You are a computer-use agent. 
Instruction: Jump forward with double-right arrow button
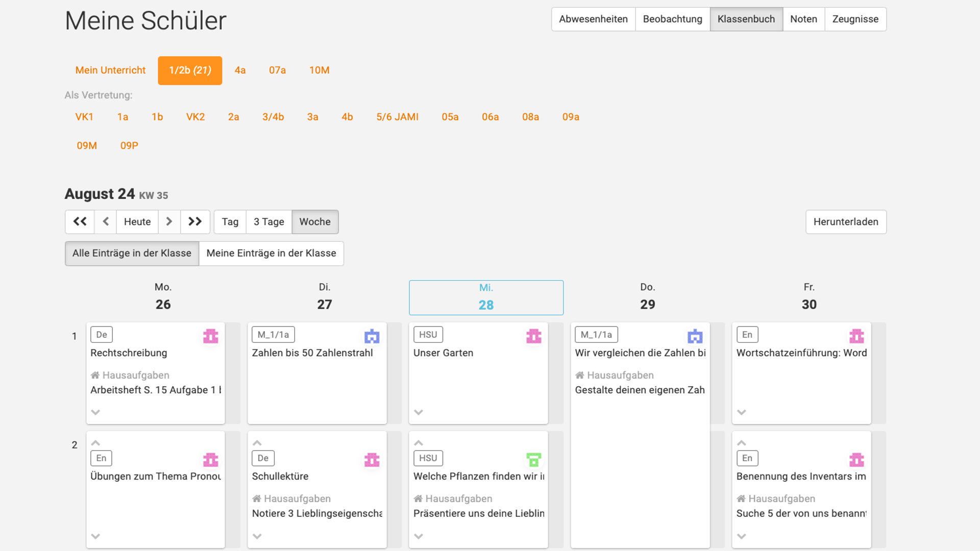point(195,221)
